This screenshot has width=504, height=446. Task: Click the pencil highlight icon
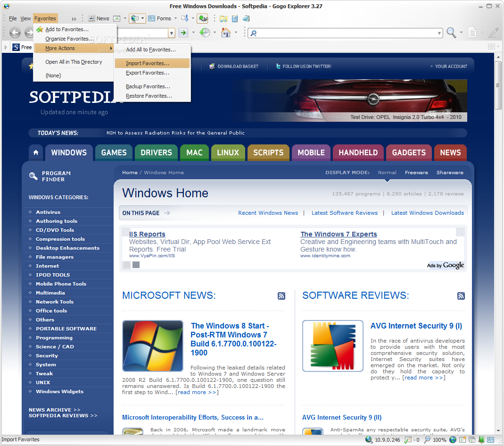click(494, 33)
